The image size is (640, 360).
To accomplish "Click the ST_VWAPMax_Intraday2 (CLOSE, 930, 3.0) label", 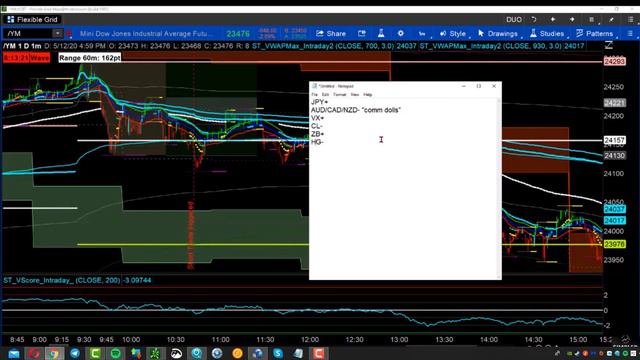I will click(x=502, y=46).
